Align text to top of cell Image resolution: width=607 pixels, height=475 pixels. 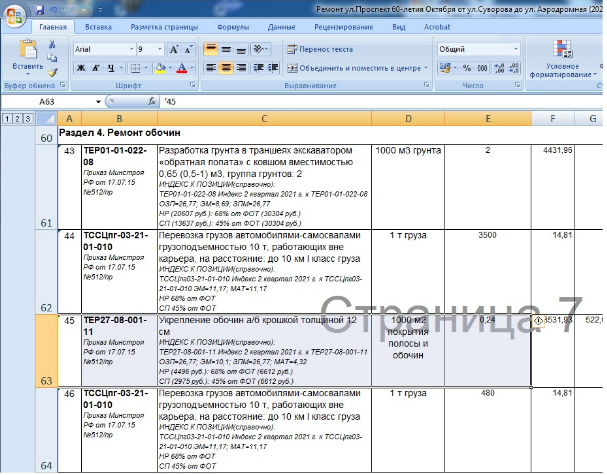coord(211,49)
